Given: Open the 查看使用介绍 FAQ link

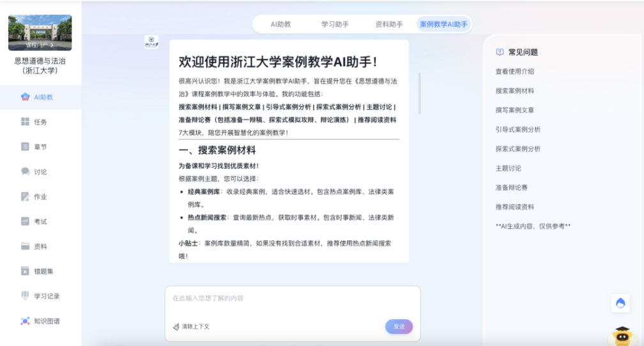Looking at the screenshot, I should point(515,72).
